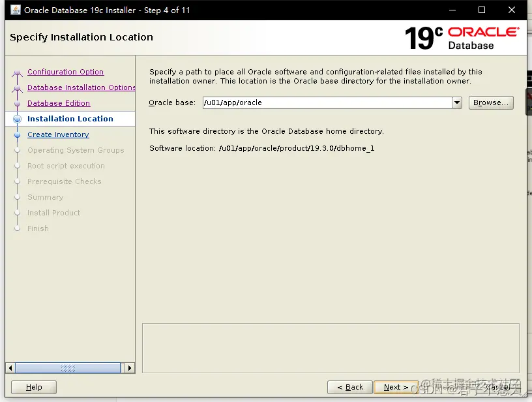Open the Create Inventory step link
The height and width of the screenshot is (402, 532).
pos(59,134)
